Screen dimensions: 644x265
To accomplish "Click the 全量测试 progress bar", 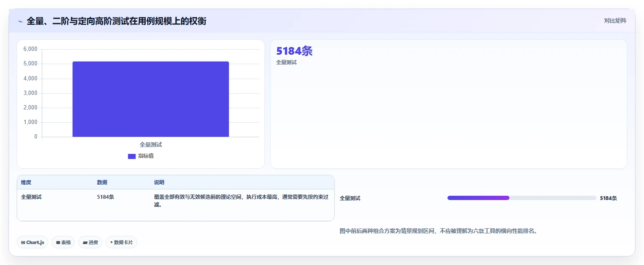I will [522, 198].
